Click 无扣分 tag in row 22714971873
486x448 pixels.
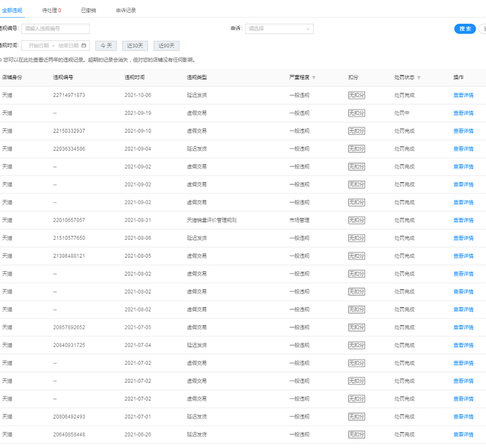pos(357,95)
